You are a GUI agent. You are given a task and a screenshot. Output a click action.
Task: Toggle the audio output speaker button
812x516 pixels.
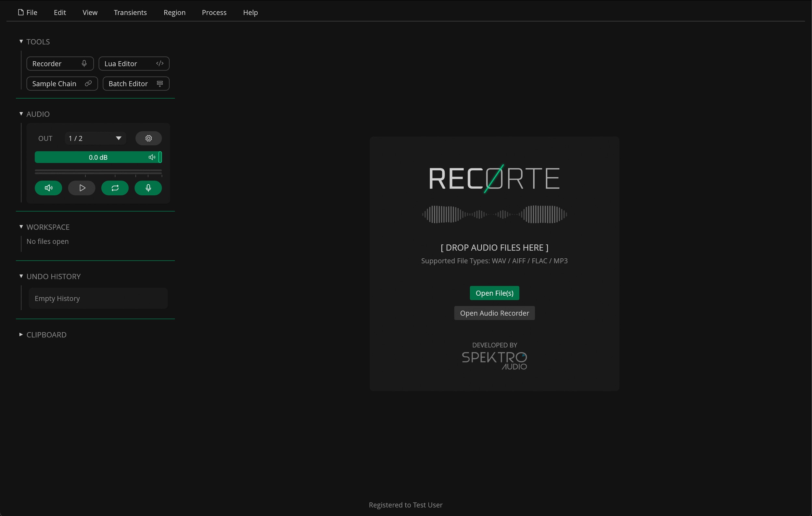(48, 188)
